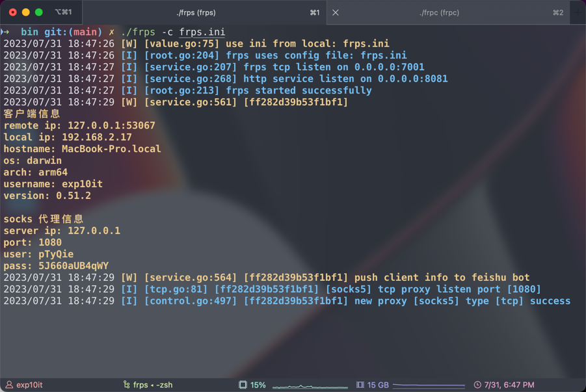
Task: Click the [tcp.go:81] log source tag
Action: (x=176, y=289)
